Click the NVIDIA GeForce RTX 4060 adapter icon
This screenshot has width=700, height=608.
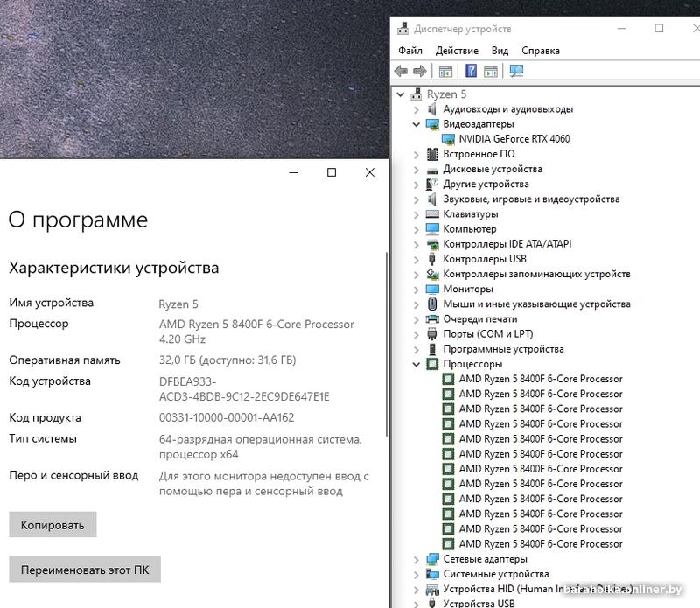pos(448,139)
